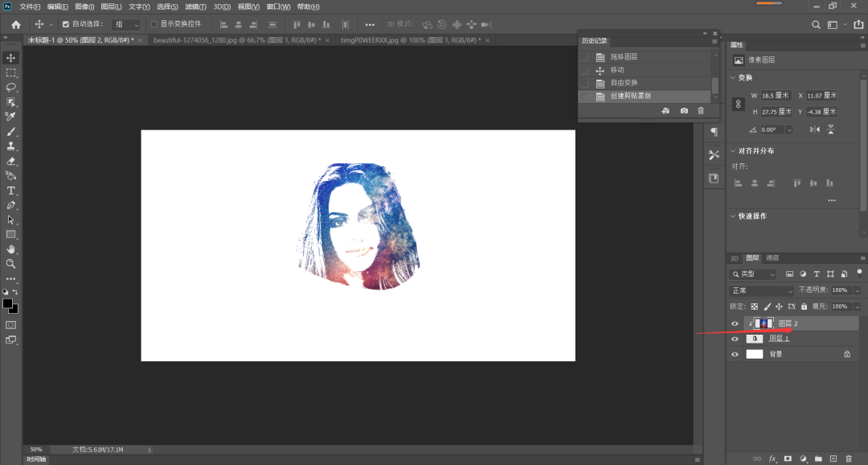The width and height of the screenshot is (868, 465).
Task: Click the fx layer style icon
Action: click(x=772, y=459)
